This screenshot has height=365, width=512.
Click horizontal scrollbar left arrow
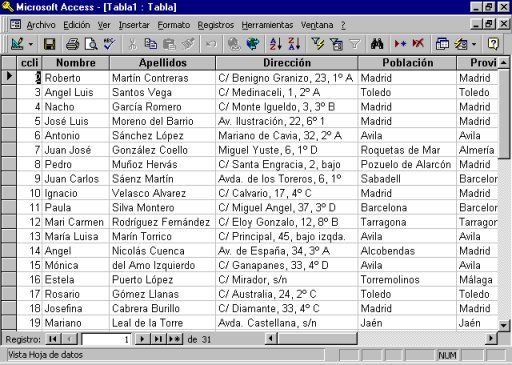tap(271, 339)
